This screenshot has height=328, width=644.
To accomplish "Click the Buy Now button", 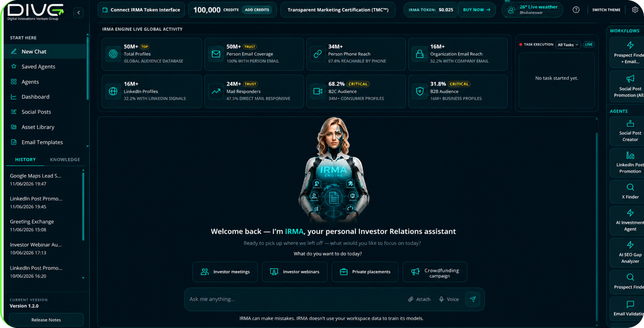I will tap(477, 10).
